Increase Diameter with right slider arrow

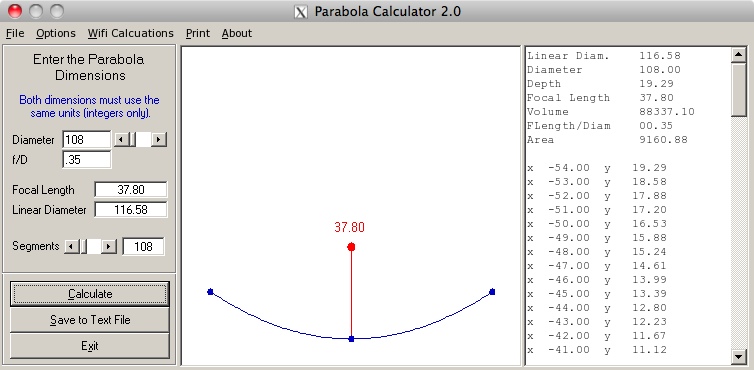(x=159, y=140)
